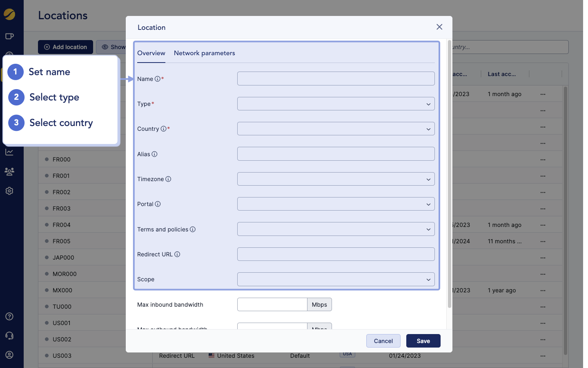The height and width of the screenshot is (368, 588).
Task: Click the Add location button
Action: [65, 47]
